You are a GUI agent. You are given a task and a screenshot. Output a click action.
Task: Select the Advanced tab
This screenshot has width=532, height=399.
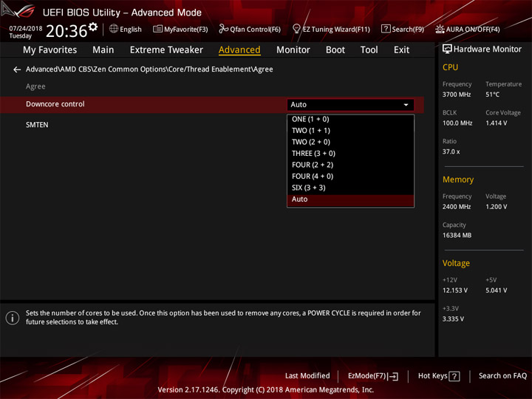click(239, 50)
